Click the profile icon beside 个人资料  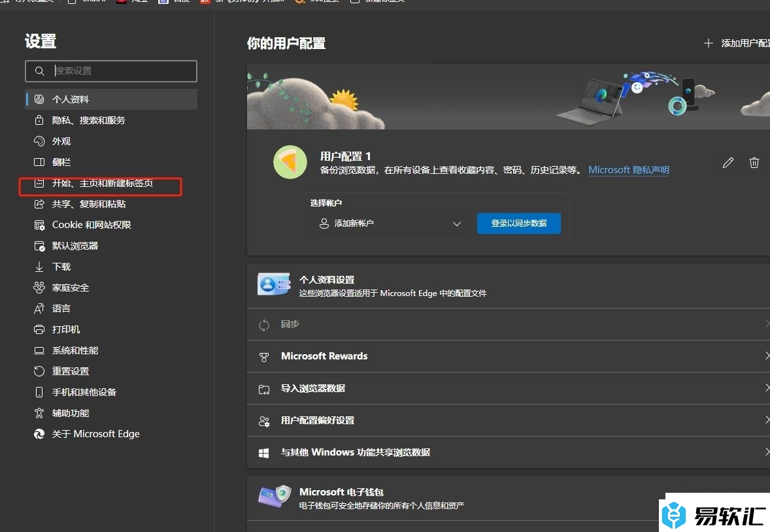pyautogui.click(x=39, y=99)
